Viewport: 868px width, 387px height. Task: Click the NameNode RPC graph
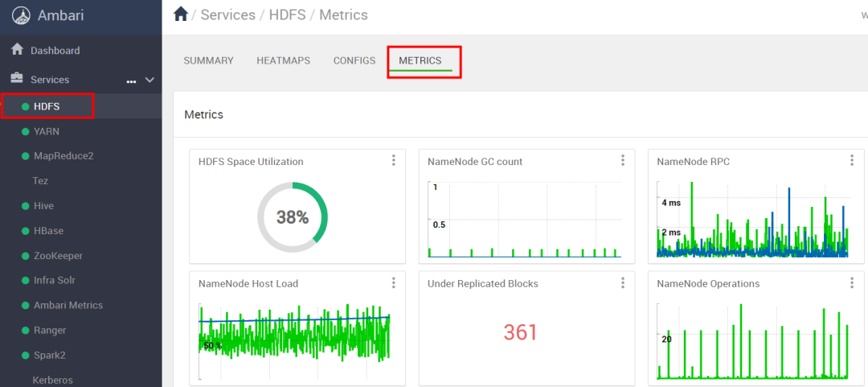tap(754, 220)
